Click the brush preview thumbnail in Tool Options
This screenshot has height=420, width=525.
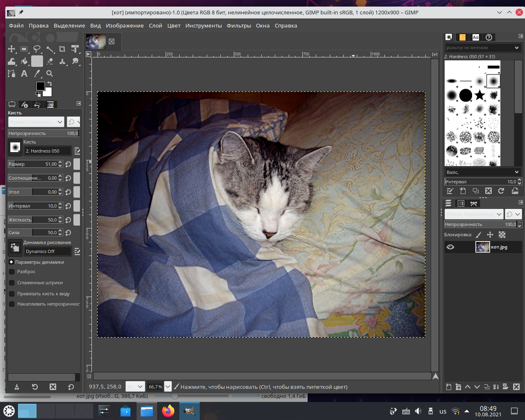click(x=15, y=147)
